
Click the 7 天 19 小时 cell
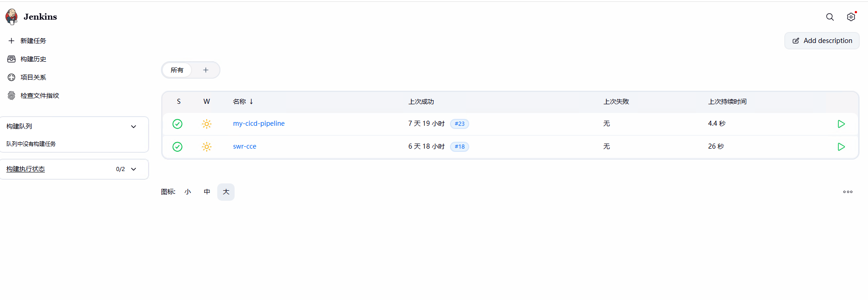click(x=426, y=123)
